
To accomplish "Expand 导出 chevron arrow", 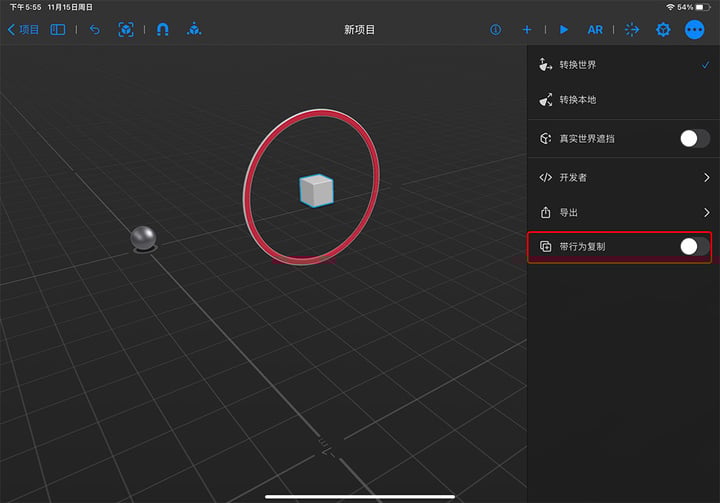I will (x=707, y=212).
